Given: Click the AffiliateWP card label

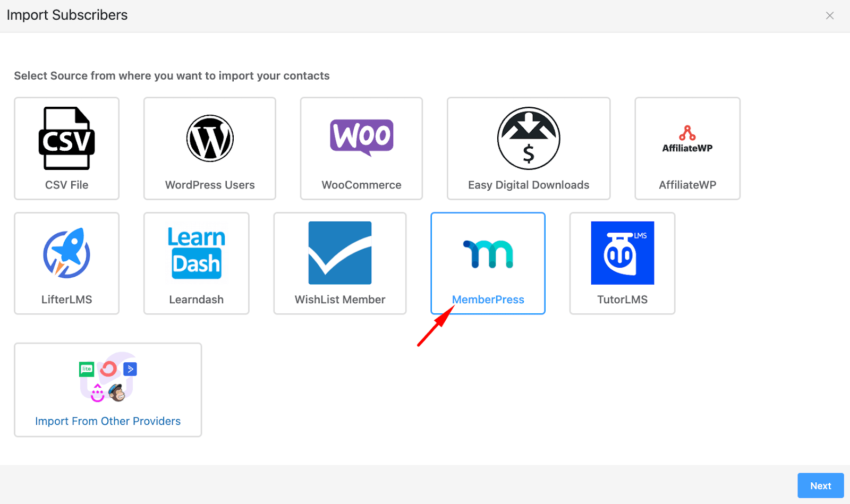Looking at the screenshot, I should coord(687,185).
